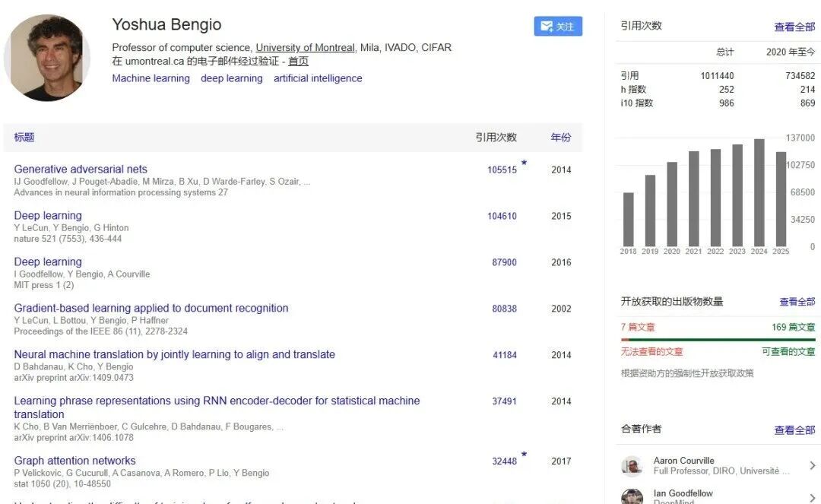This screenshot has width=821, height=504.
Task: Open citation count 32448
Action: point(504,461)
